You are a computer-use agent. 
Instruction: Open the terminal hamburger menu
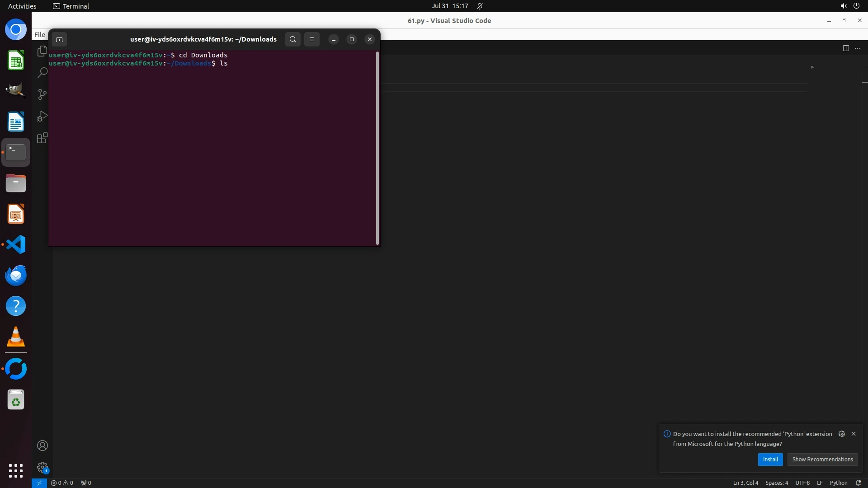pyautogui.click(x=312, y=39)
